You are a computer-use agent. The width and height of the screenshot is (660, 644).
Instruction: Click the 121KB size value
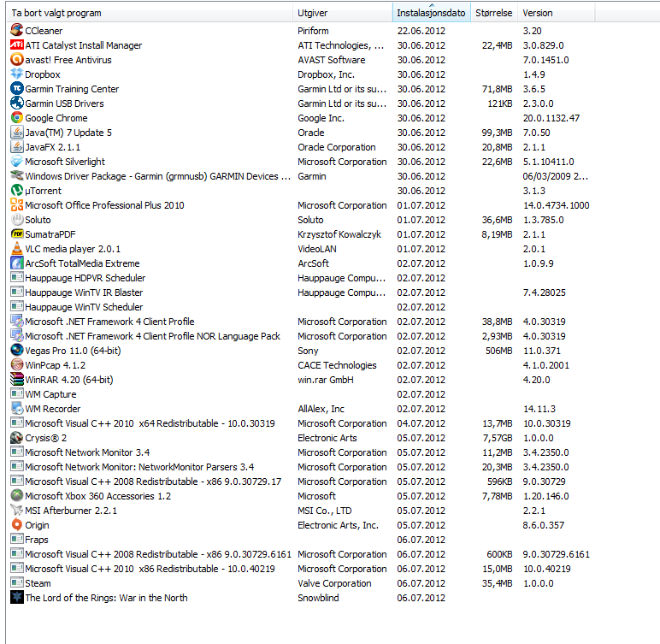500,103
